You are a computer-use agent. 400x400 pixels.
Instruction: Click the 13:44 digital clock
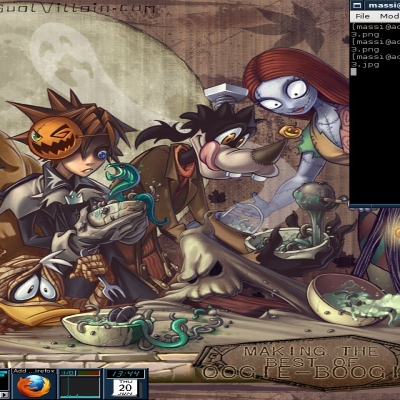click(x=126, y=373)
